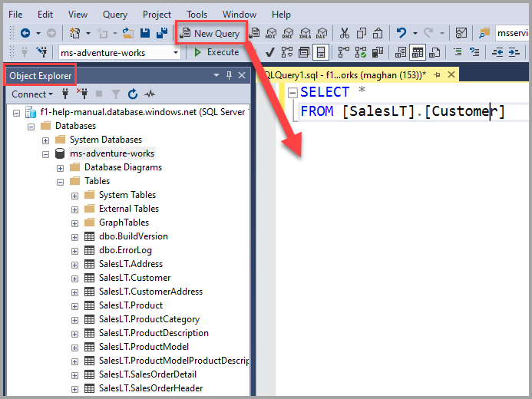The image size is (532, 399).
Task: Click the Execute button
Action: (x=216, y=52)
